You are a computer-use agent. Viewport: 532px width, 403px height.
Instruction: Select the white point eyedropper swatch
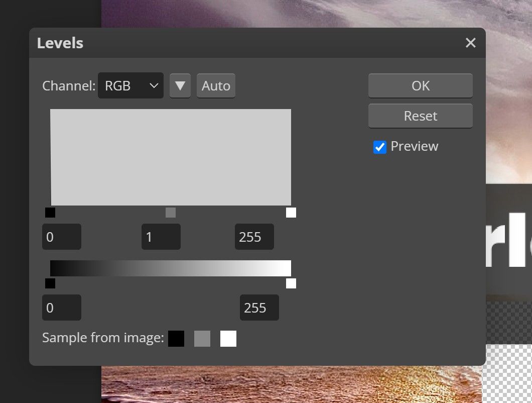228,338
